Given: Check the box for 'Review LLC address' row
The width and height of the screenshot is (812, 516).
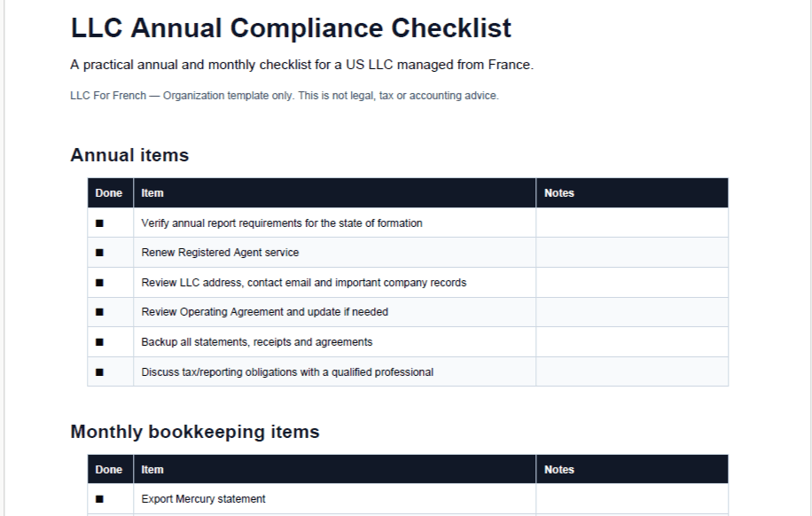Looking at the screenshot, I should click(99, 283).
